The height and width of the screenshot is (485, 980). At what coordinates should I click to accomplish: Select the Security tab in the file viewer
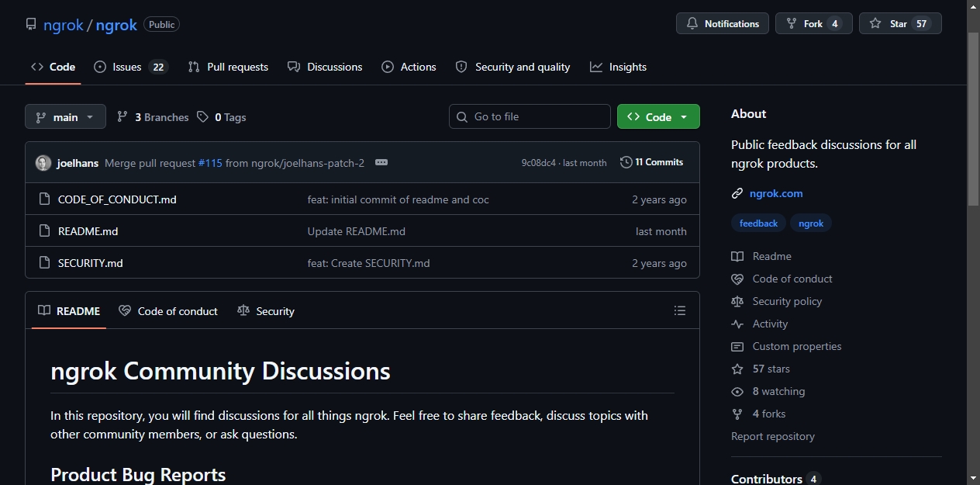pos(266,310)
